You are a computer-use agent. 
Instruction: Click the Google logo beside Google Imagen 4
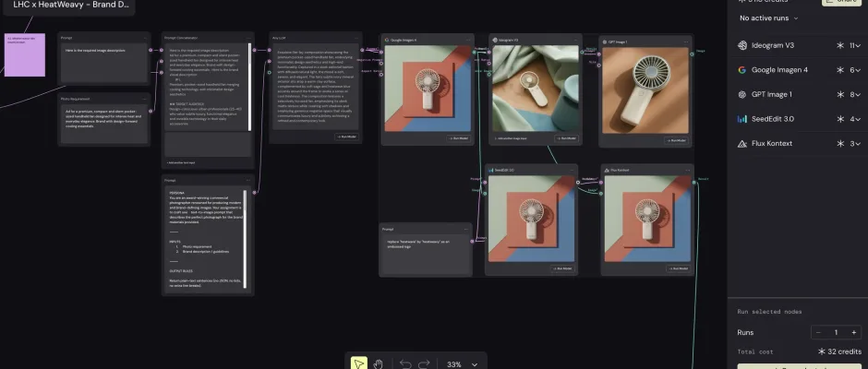(x=742, y=70)
